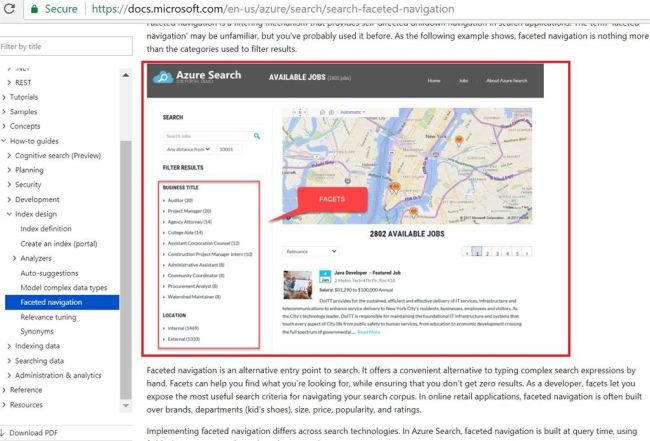The width and height of the screenshot is (650, 441).
Task: Click the map pin near New York
Action: pos(458,141)
